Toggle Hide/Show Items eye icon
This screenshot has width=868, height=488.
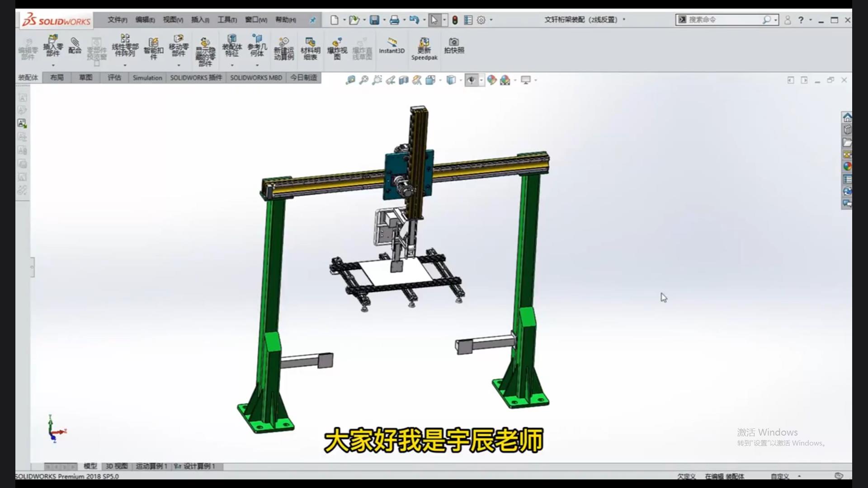(x=471, y=80)
